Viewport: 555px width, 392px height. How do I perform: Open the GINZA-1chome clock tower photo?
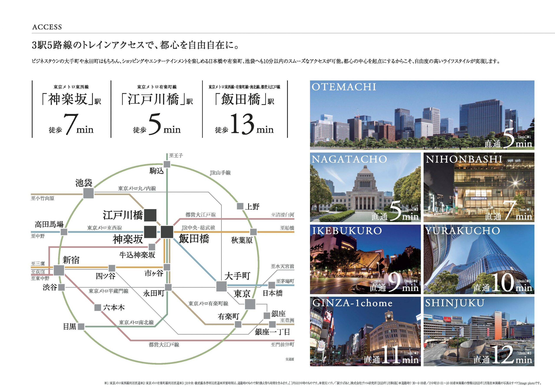365,331
